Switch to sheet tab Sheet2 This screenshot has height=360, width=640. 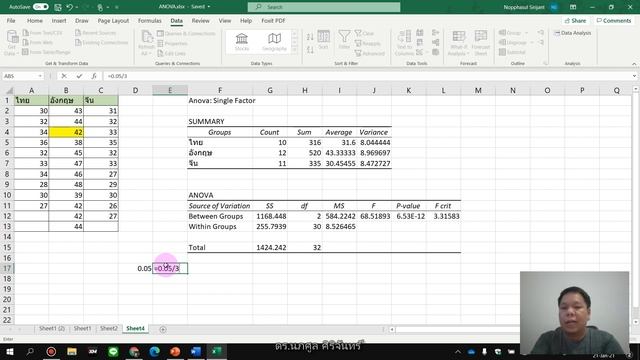(x=109, y=329)
